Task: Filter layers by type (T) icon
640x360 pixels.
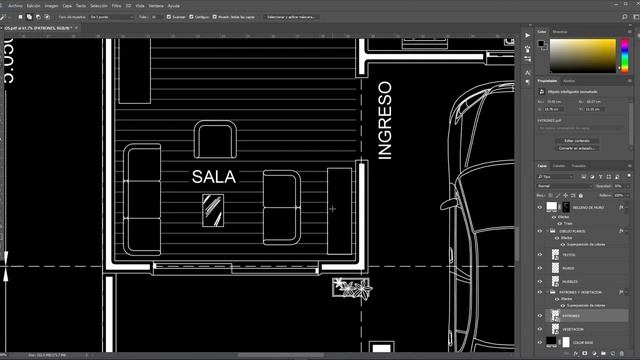Action: tap(601, 177)
